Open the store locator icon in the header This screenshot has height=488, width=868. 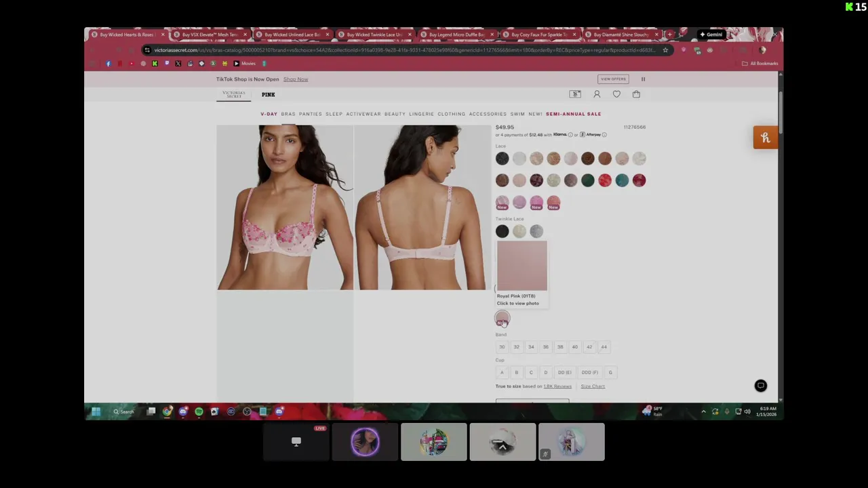[575, 94]
